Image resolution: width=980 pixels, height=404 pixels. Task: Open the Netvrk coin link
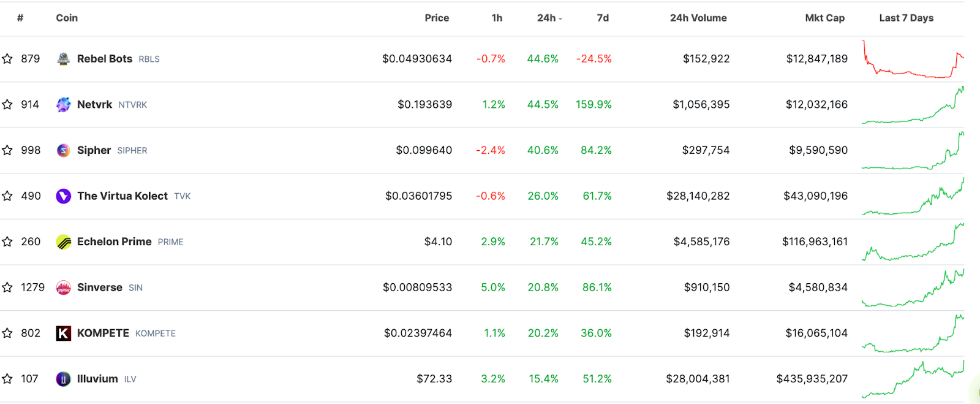[x=94, y=105]
